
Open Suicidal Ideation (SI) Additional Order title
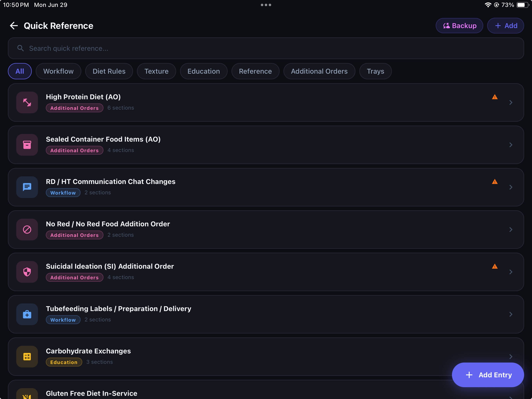[110, 266]
